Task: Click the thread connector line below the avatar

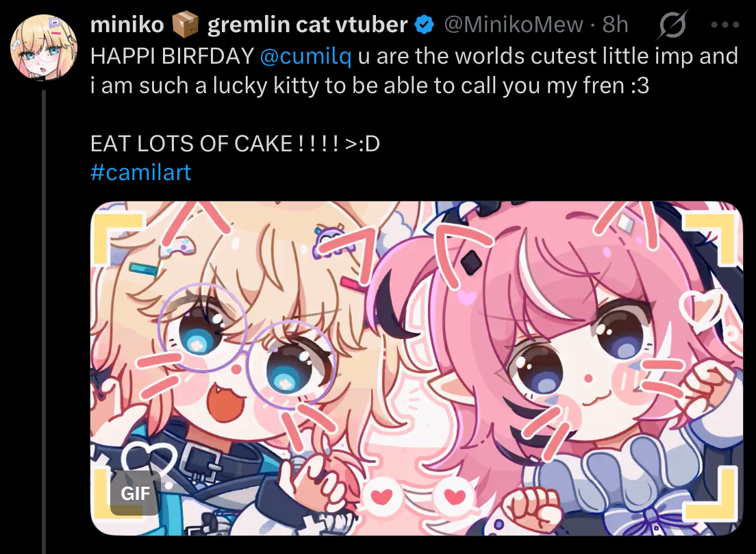Action: [x=44, y=322]
